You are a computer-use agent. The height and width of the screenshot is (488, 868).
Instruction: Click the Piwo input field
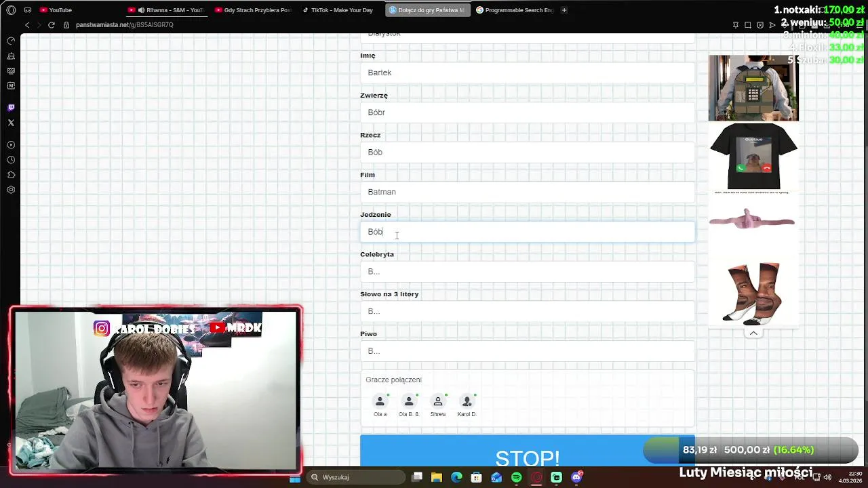coord(528,351)
